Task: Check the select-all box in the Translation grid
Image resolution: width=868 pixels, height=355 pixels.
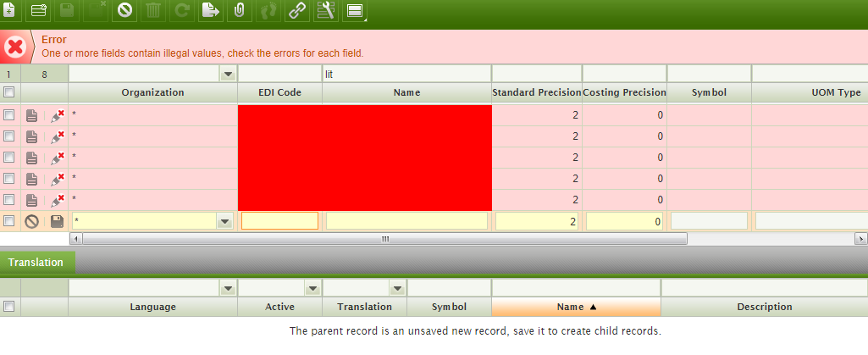Action: tap(8, 307)
